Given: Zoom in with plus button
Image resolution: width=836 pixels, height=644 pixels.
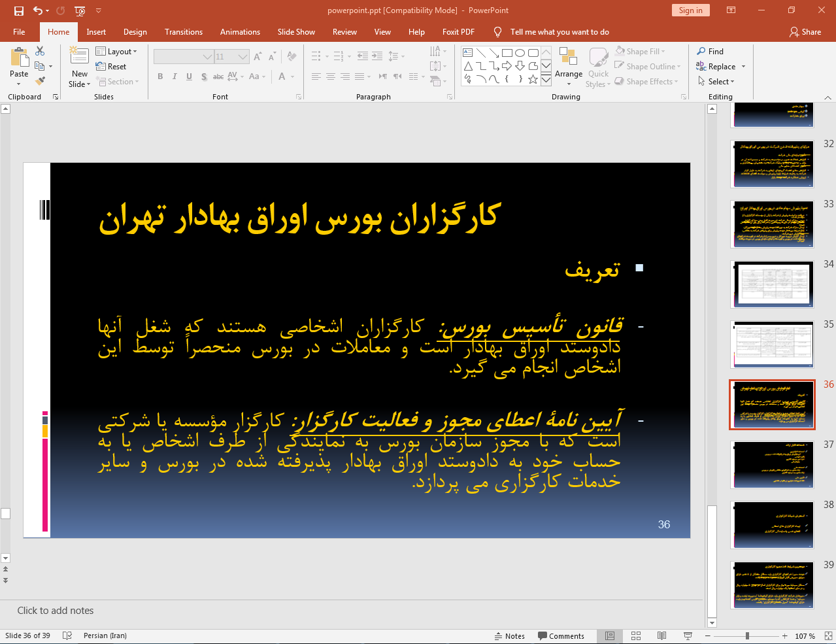Looking at the screenshot, I should [785, 636].
